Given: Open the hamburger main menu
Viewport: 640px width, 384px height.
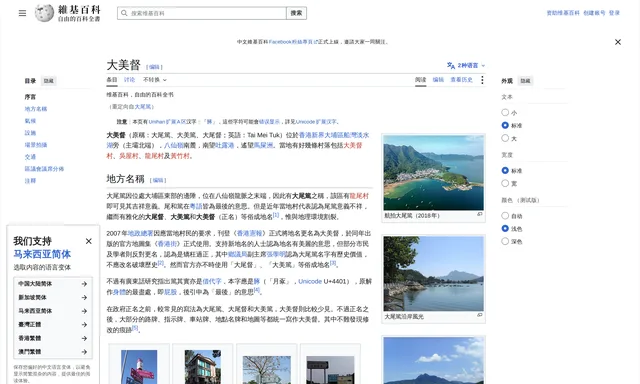Looking at the screenshot, I should point(22,13).
